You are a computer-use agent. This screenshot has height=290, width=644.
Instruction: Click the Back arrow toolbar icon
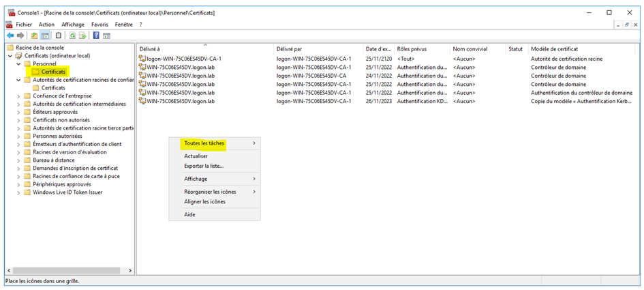pos(10,35)
